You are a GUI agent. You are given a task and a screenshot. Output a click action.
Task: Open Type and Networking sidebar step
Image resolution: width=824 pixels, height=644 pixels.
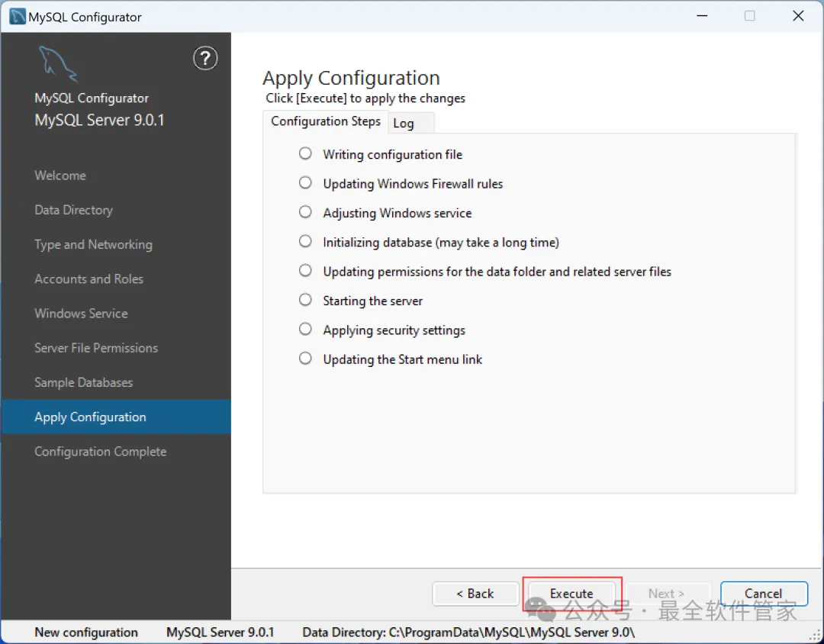[94, 244]
